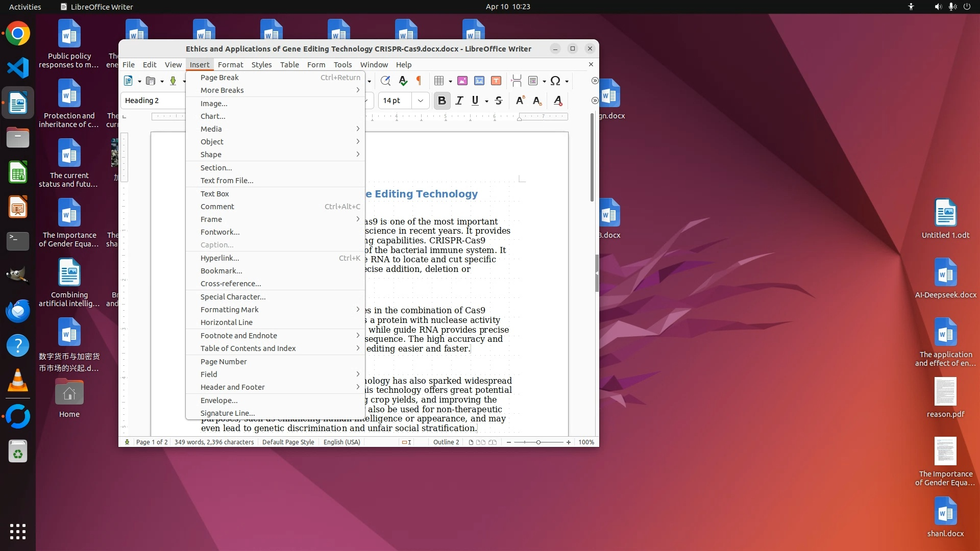Click the Superscript icon
This screenshot has width=980, height=551.
520,101
